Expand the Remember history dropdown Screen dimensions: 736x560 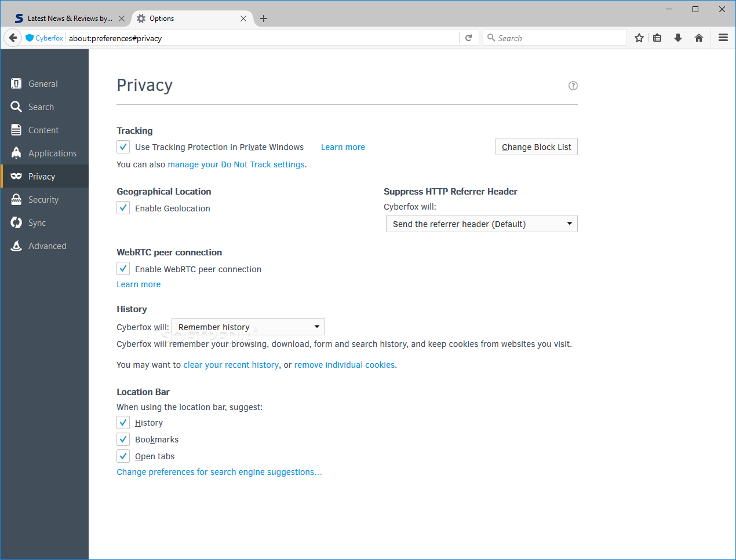tap(248, 327)
